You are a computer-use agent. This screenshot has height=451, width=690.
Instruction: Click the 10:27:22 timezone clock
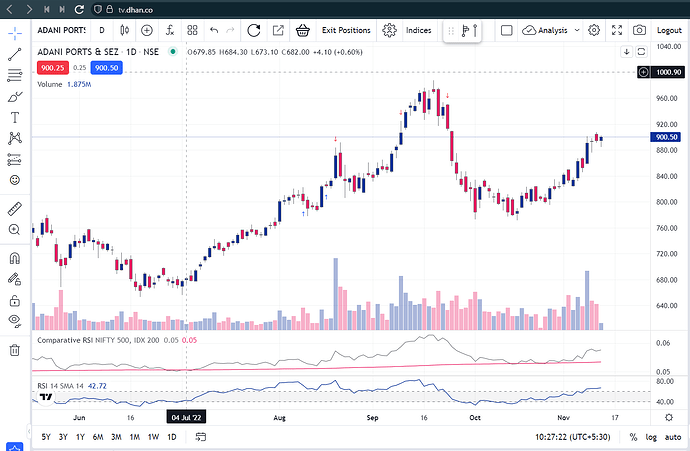point(573,437)
